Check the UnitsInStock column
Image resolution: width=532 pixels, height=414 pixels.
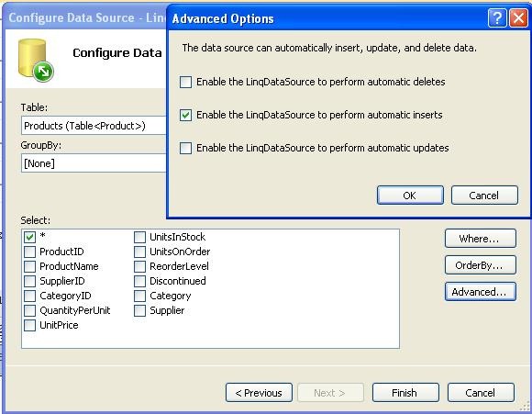tap(139, 237)
